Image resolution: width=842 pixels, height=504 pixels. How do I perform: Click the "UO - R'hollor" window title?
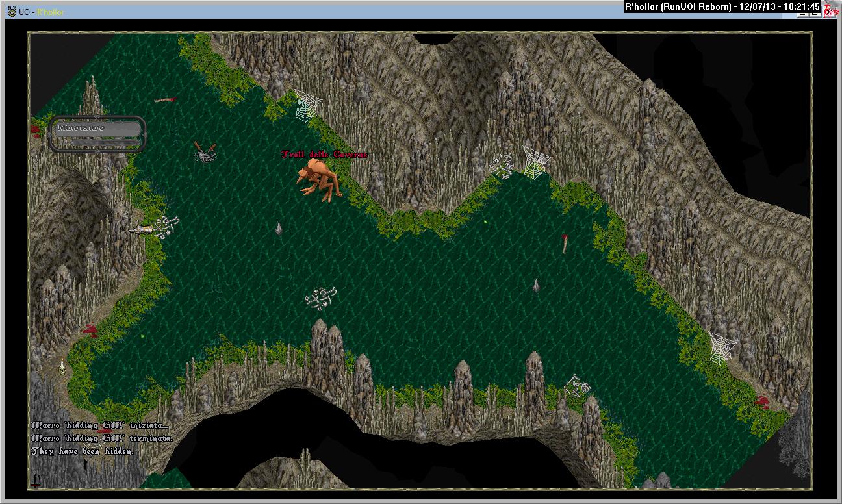point(42,12)
